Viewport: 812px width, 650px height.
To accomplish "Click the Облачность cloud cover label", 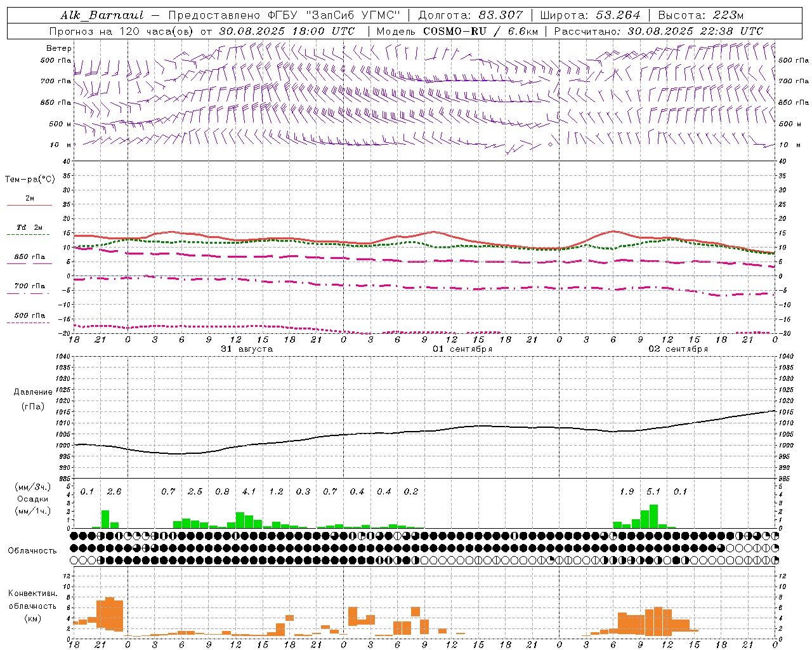I will click(x=32, y=550).
